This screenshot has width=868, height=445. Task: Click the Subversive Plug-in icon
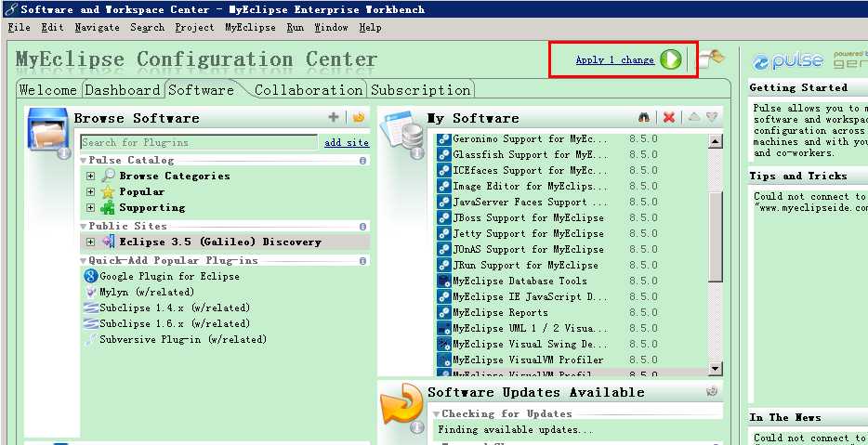[x=91, y=339]
